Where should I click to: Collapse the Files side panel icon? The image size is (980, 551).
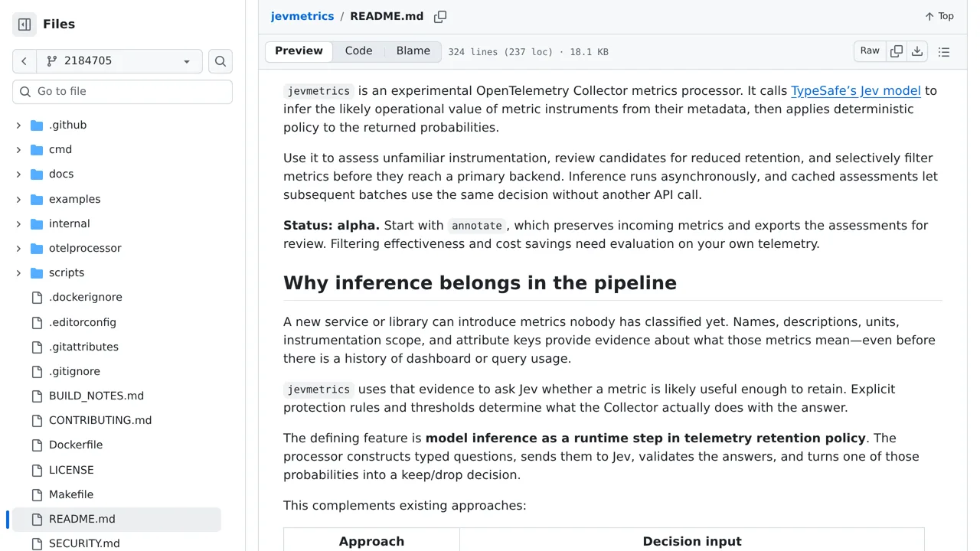pos(24,24)
